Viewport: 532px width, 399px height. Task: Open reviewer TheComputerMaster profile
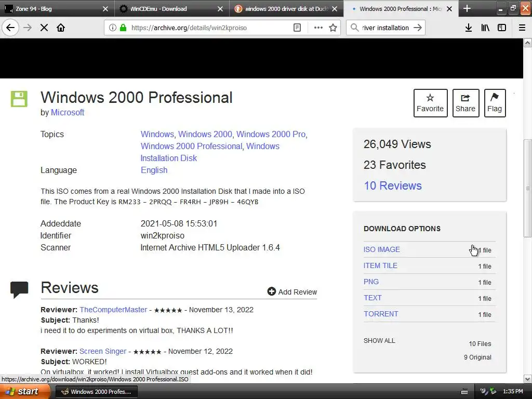(113, 310)
